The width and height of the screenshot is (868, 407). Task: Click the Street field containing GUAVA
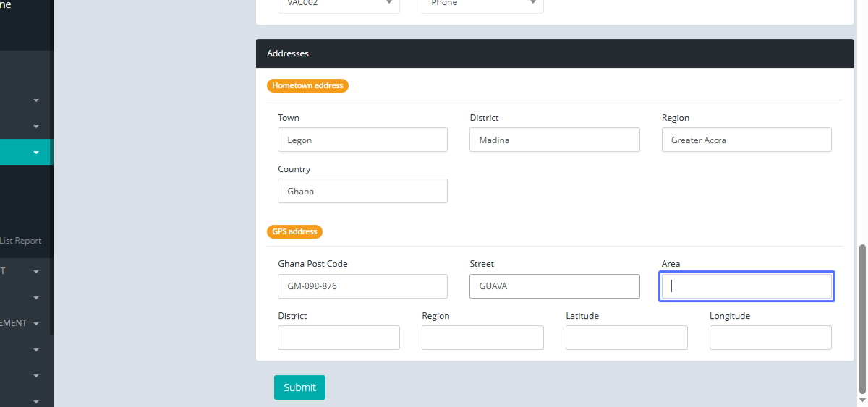[x=554, y=286]
